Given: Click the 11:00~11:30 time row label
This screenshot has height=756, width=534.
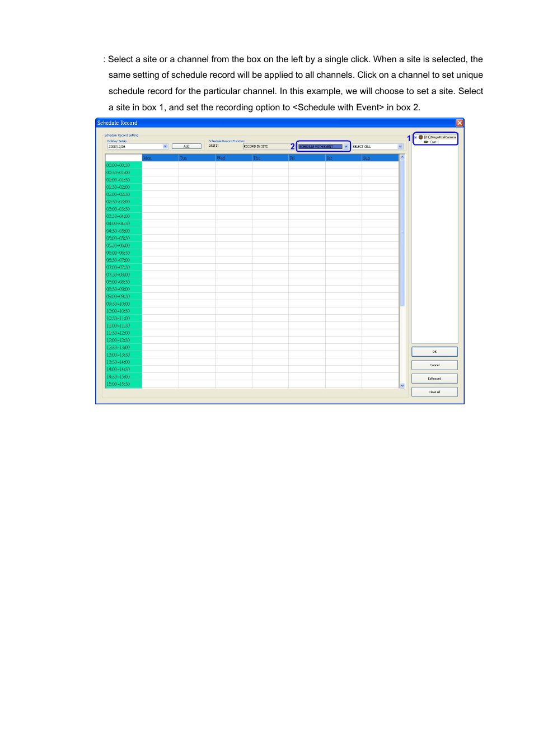Looking at the screenshot, I should tap(124, 325).
